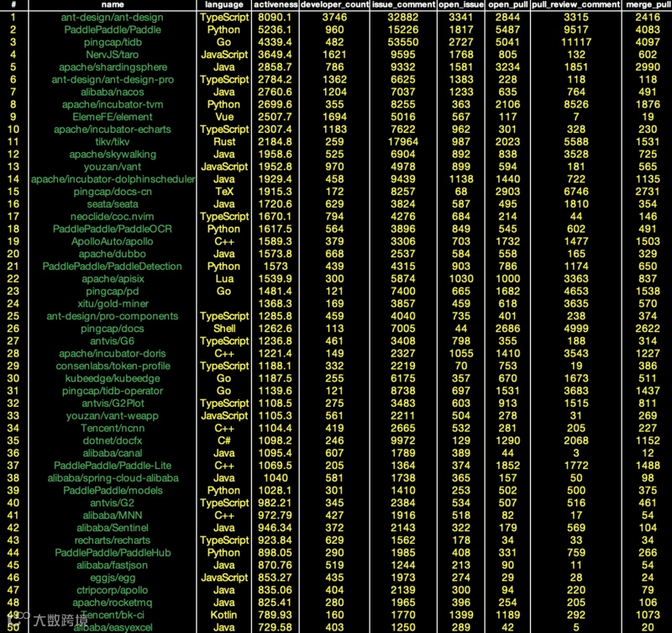Select apache/incubator-echarts repository name
Viewport: 672px width, 633px height.
click(x=113, y=129)
